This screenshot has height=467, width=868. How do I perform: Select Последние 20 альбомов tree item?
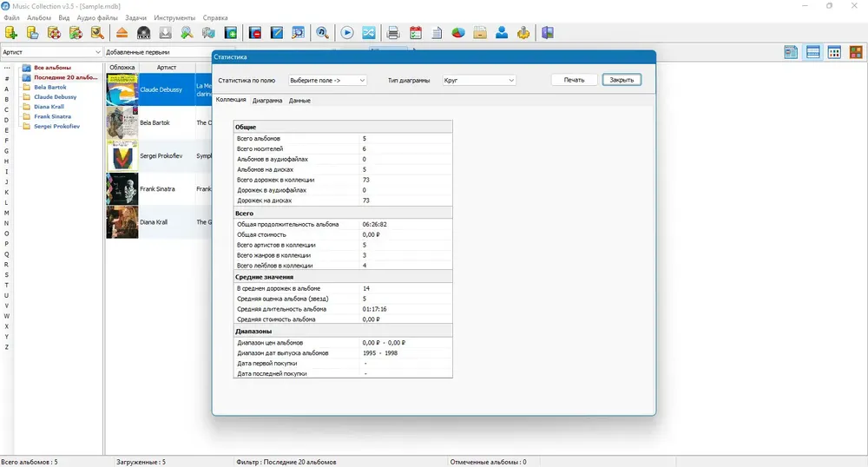pyautogui.click(x=65, y=77)
